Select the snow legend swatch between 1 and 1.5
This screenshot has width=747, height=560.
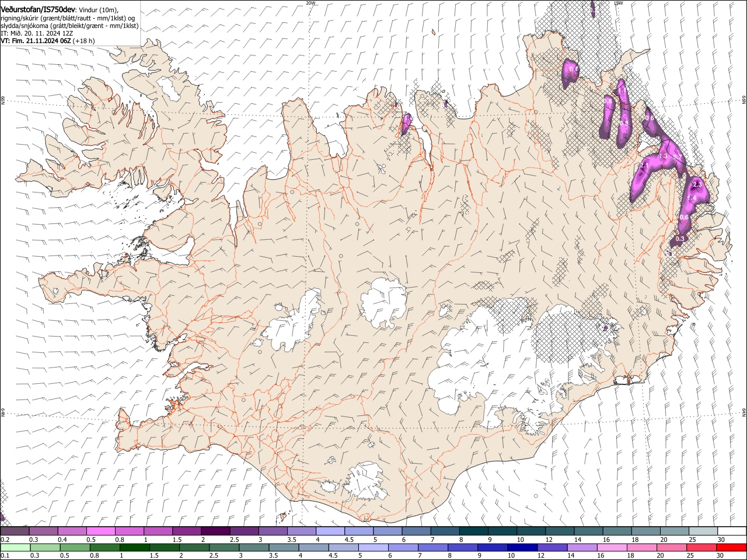tap(158, 531)
